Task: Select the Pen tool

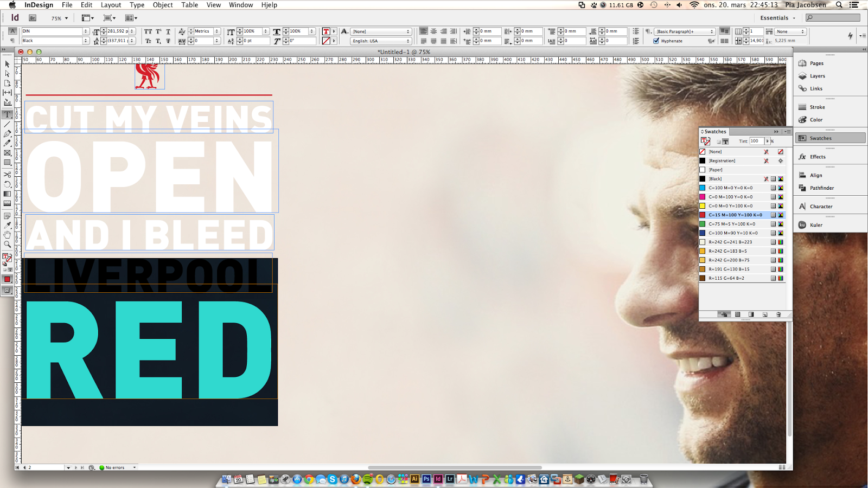Action: [7, 133]
